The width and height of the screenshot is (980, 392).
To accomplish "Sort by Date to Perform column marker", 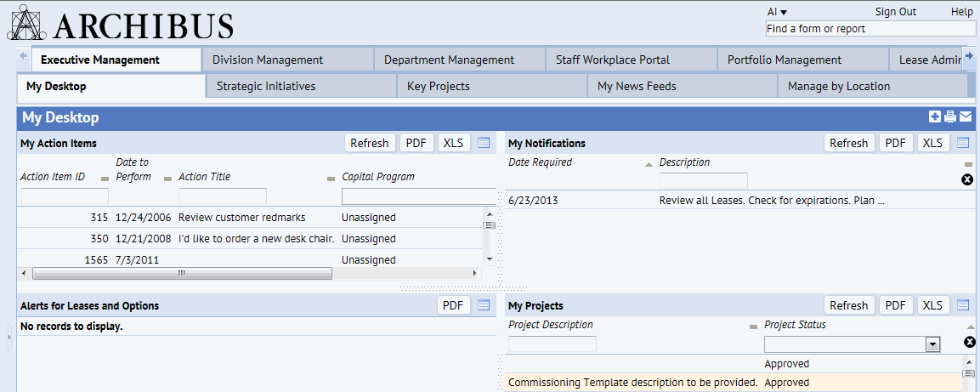I will coord(167,179).
